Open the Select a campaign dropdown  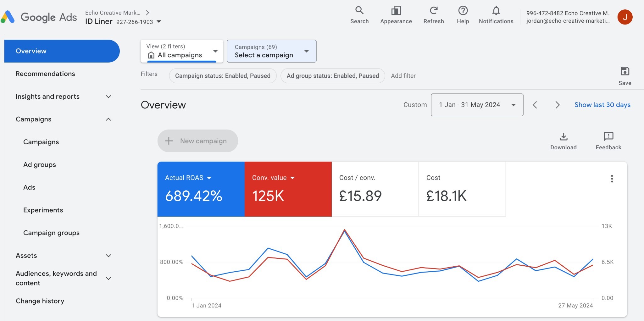tap(271, 51)
